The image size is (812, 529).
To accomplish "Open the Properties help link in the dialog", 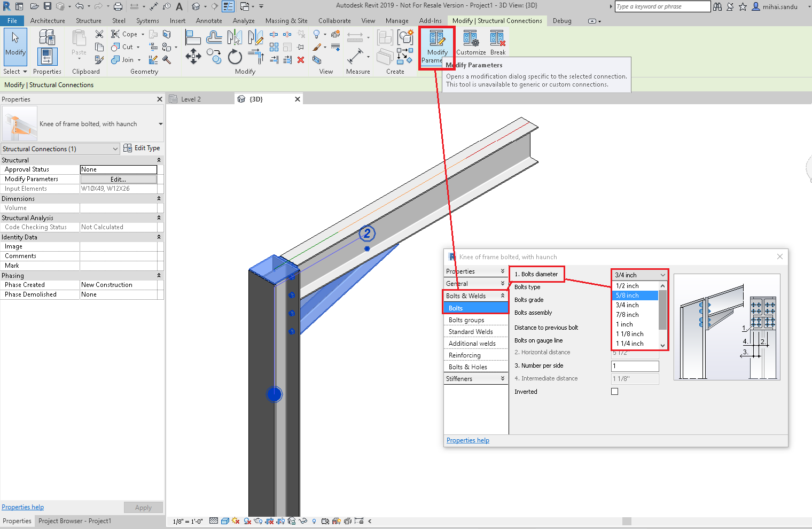I will click(467, 440).
